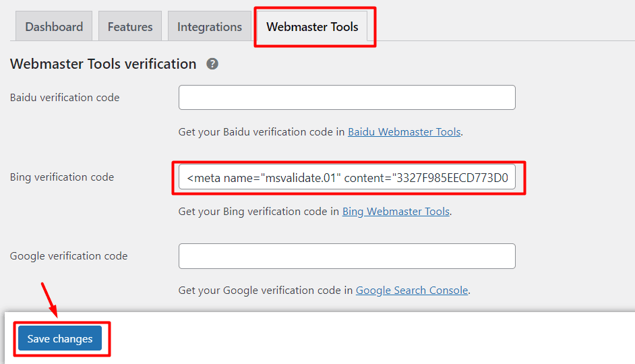Open the Baidu Webmaster Tools link
The height and width of the screenshot is (364, 635).
pos(404,132)
